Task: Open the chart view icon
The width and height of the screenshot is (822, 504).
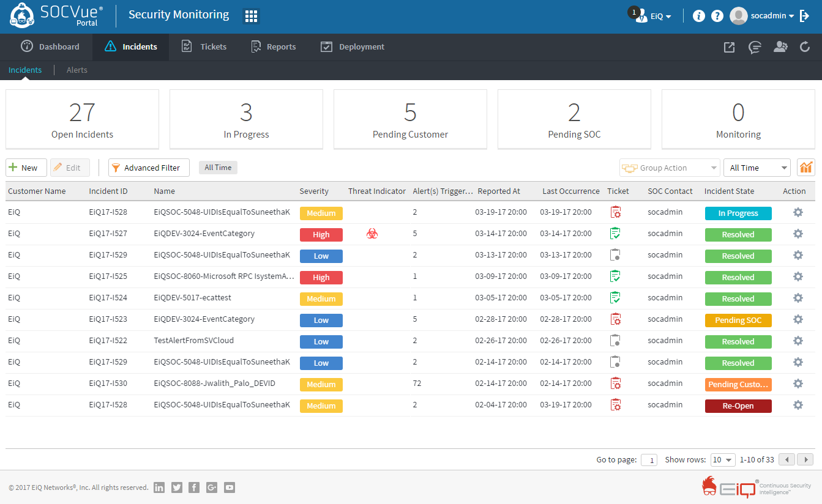Action: [x=805, y=168]
